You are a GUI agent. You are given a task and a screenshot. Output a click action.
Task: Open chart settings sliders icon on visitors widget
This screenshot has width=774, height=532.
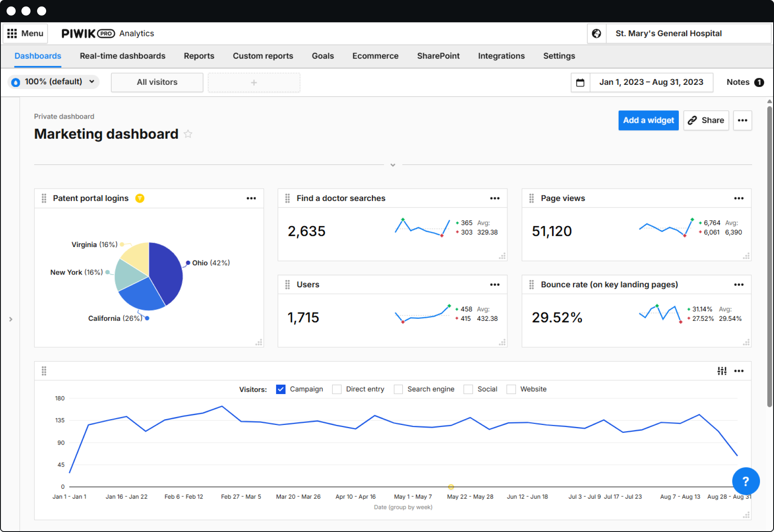pos(722,371)
